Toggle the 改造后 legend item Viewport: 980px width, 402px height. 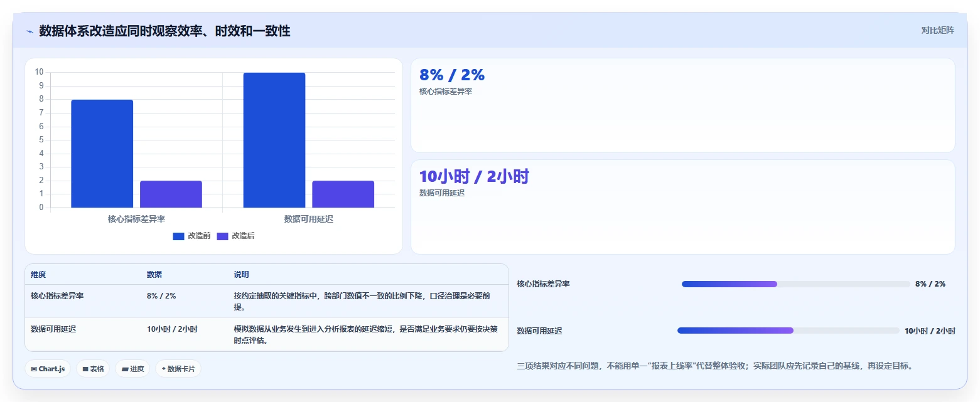pos(235,236)
